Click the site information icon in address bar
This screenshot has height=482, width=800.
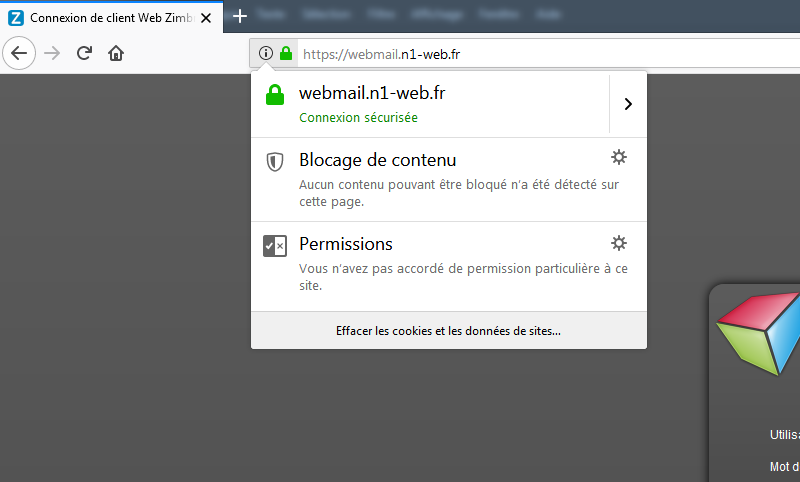[x=265, y=54]
